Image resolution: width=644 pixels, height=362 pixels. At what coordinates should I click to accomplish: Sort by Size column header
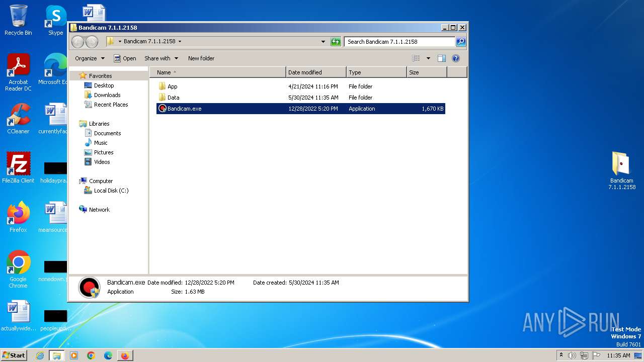click(427, 72)
